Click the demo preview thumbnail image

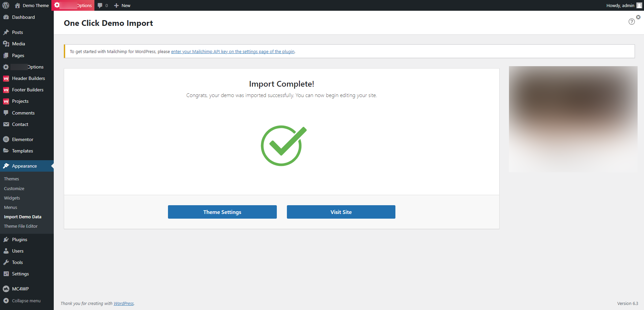coord(573,119)
